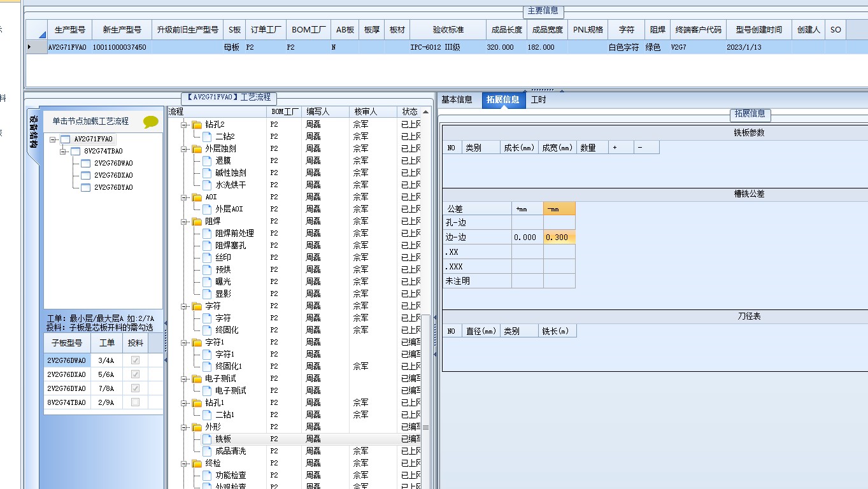The height and width of the screenshot is (489, 868).
Task: Collapse the 钻孔2 process group
Action: pos(185,125)
